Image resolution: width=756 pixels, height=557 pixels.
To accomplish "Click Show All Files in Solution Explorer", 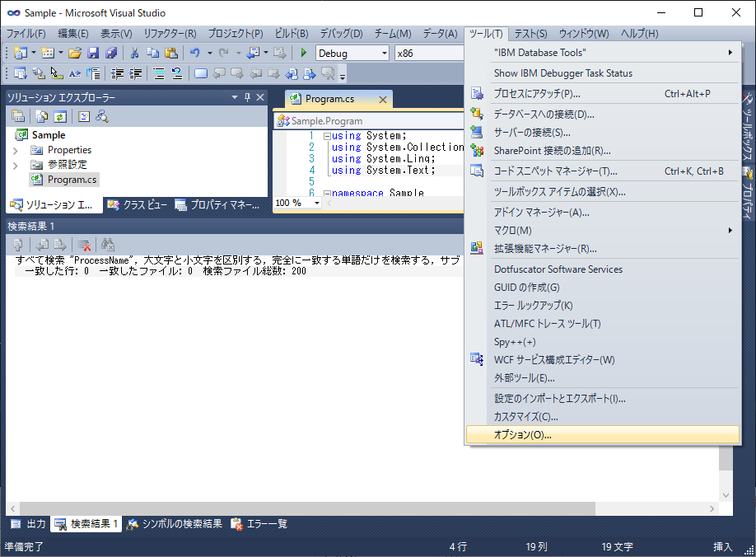I will [42, 116].
